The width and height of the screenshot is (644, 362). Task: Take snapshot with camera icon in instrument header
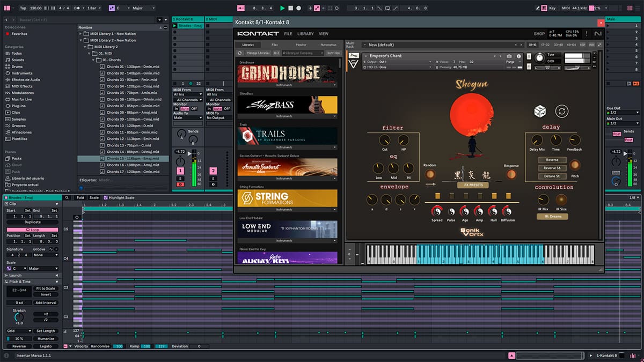(x=509, y=56)
